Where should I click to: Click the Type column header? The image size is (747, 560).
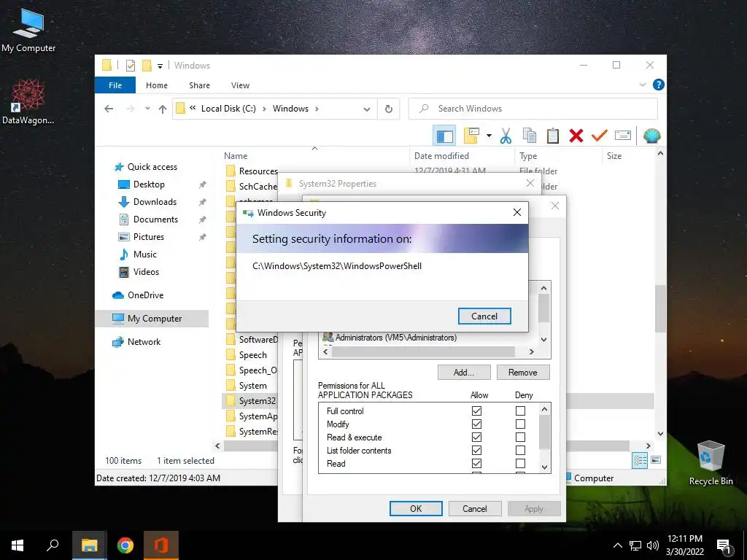528,156
